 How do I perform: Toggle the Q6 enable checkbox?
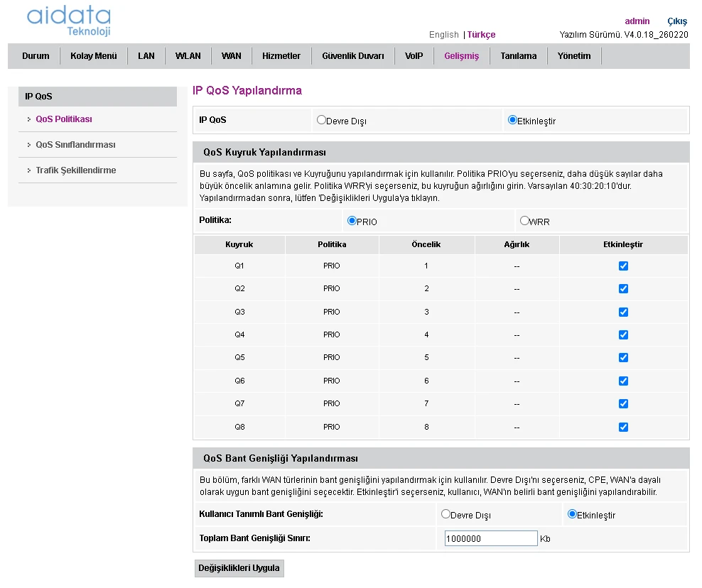pyautogui.click(x=623, y=381)
